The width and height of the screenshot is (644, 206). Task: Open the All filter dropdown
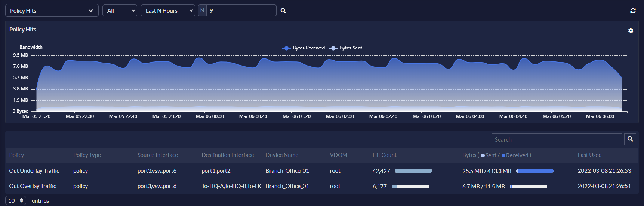(x=120, y=10)
